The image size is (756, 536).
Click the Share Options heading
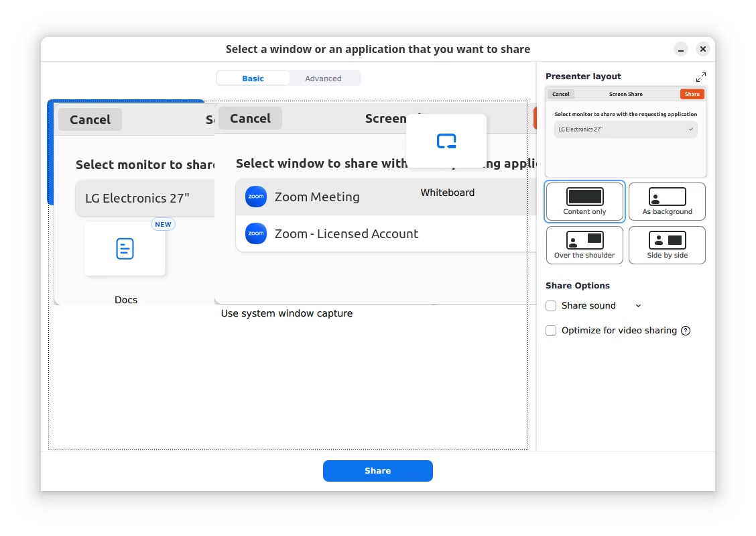(x=578, y=286)
